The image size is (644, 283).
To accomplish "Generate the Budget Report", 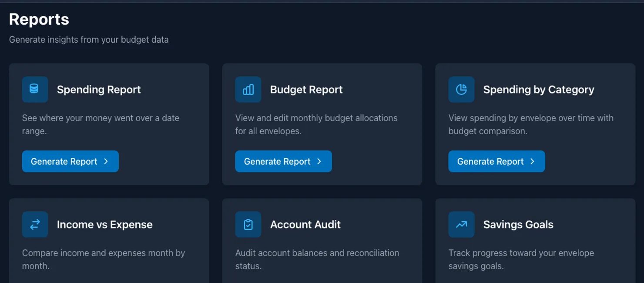I will [x=283, y=161].
